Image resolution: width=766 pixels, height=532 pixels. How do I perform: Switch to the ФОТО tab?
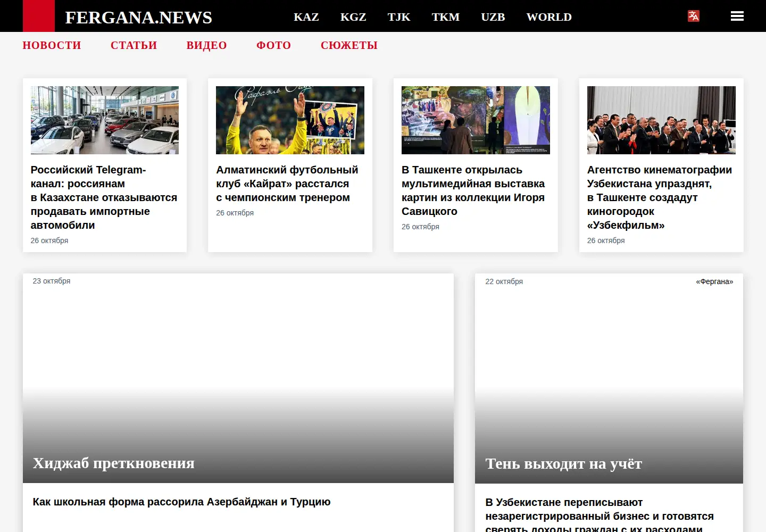(274, 46)
